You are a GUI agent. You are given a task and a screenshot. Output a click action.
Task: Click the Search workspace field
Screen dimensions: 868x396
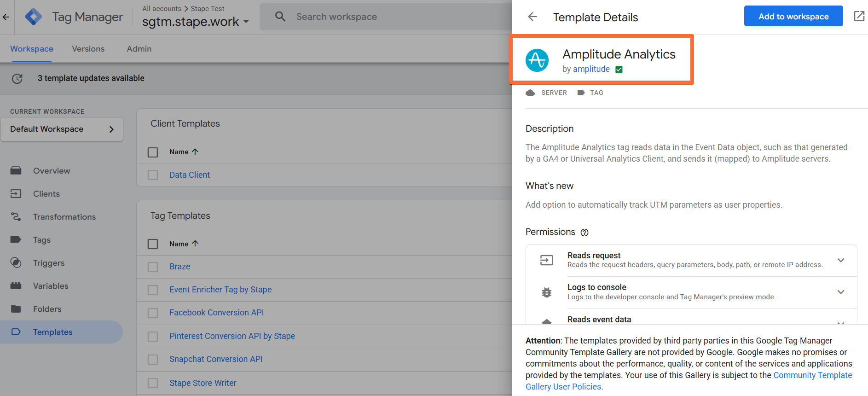(386, 17)
